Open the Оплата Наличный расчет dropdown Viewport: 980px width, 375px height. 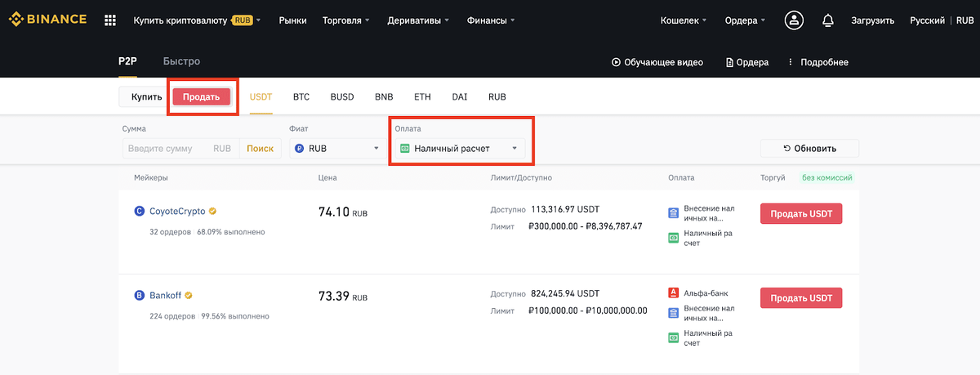tap(459, 149)
